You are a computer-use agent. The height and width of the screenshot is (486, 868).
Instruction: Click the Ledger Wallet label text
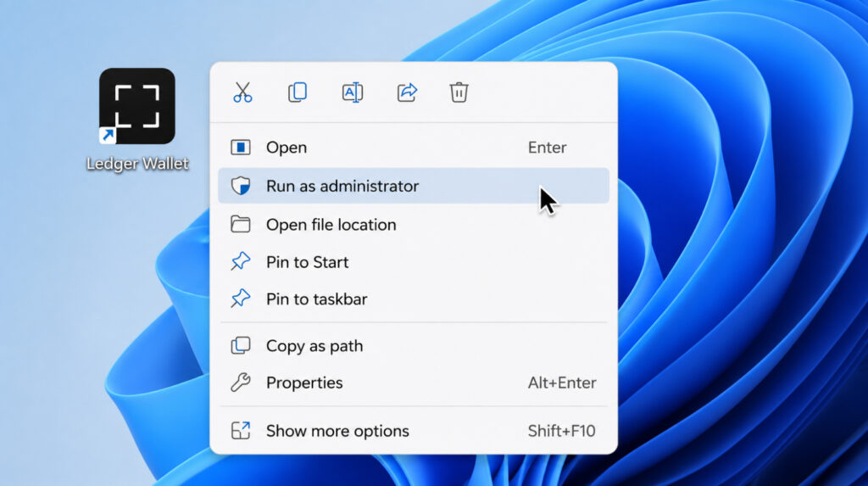[137, 164]
